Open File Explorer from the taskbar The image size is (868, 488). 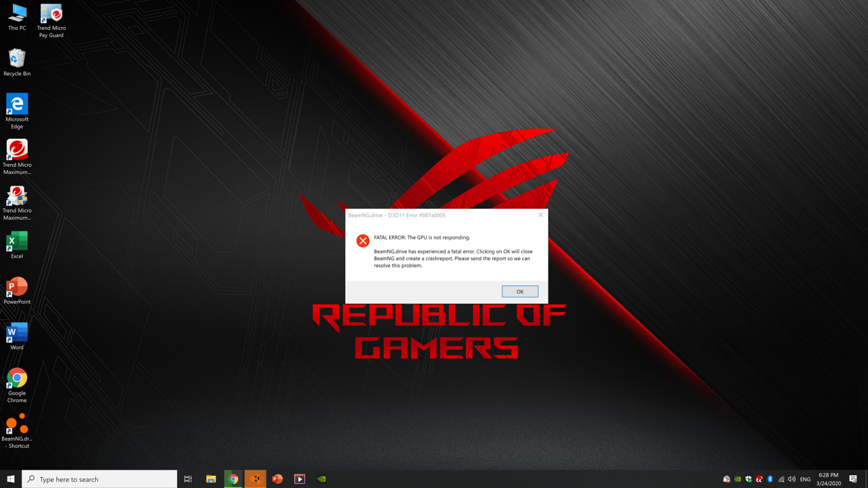(211, 479)
